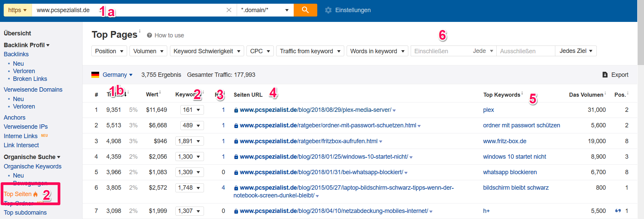The image size is (644, 219).
Task: Open the Volumen filter dropdown
Action: (148, 51)
